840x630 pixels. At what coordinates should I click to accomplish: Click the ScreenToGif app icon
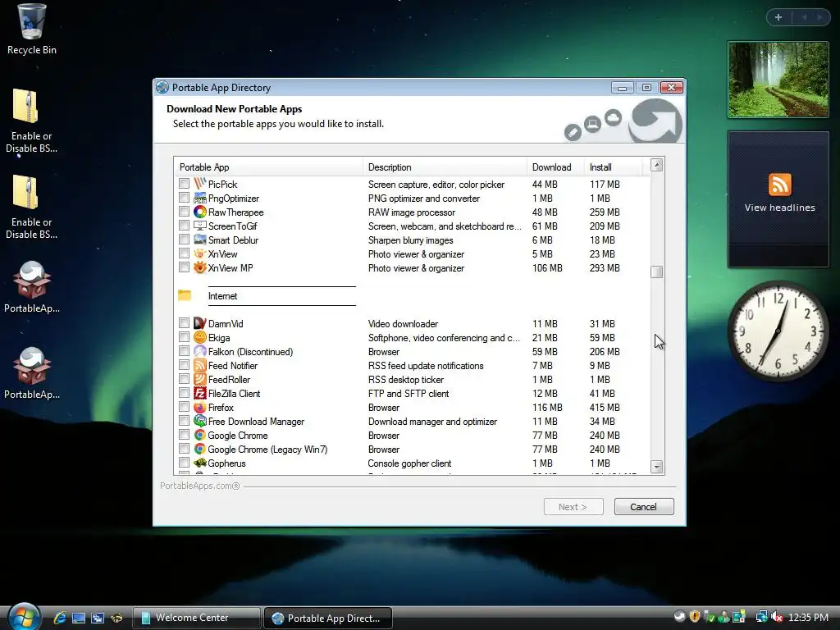point(200,226)
